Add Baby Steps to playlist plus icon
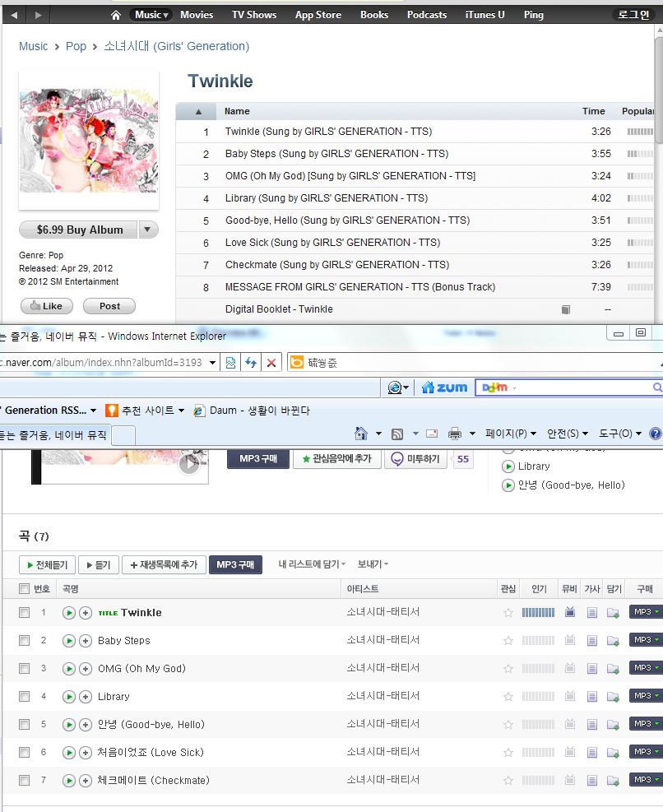Viewport: 663px width, 812px height. 86,641
